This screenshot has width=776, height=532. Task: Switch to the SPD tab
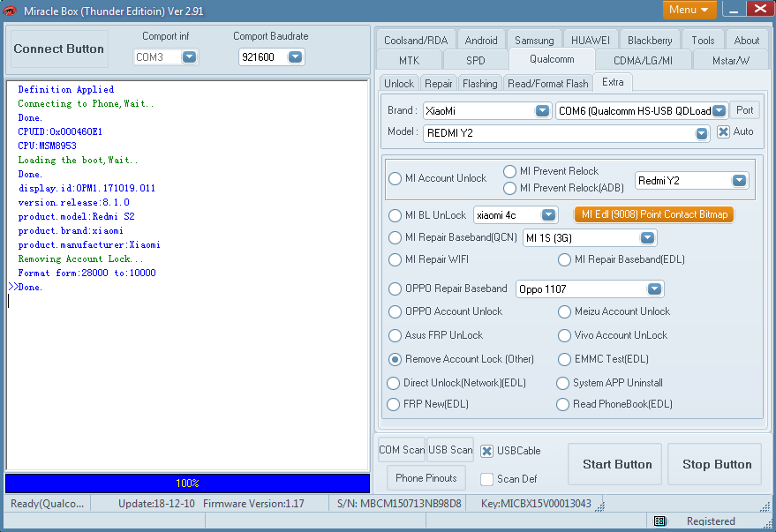[475, 60]
